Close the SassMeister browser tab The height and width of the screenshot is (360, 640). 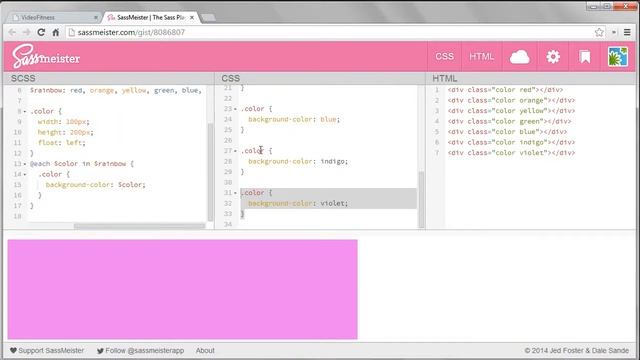click(192, 18)
